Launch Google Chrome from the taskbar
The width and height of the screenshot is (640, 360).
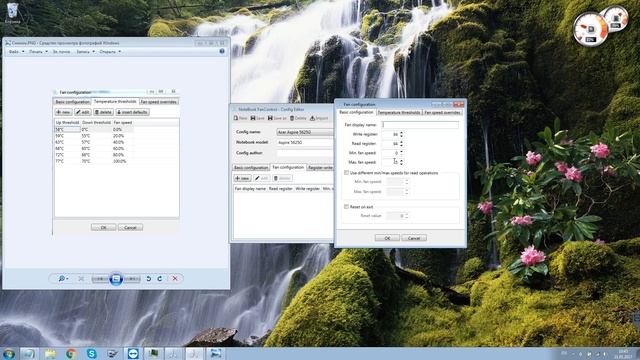coord(71,353)
